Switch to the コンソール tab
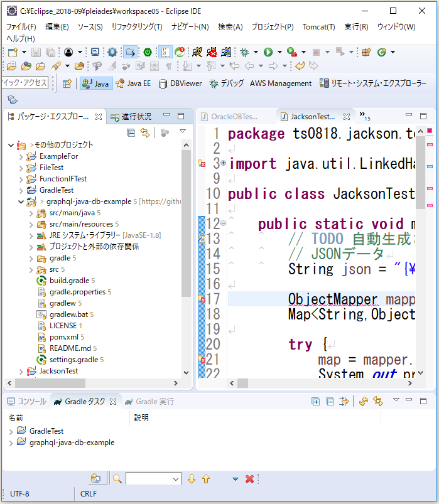439x504 pixels. [x=27, y=402]
